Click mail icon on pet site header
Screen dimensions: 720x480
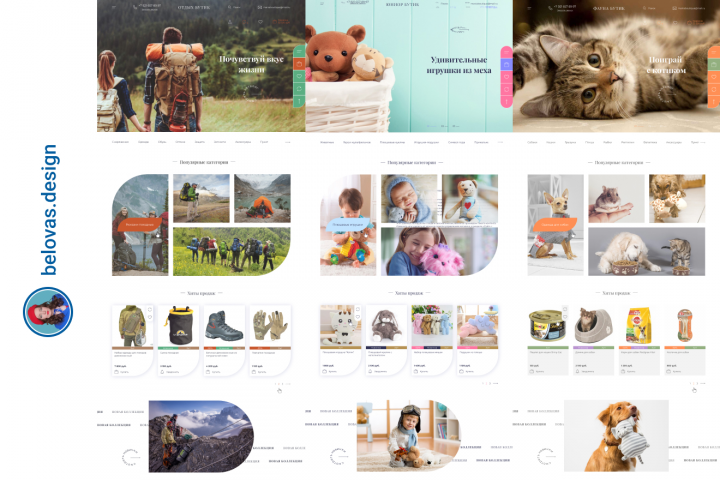coord(675,8)
